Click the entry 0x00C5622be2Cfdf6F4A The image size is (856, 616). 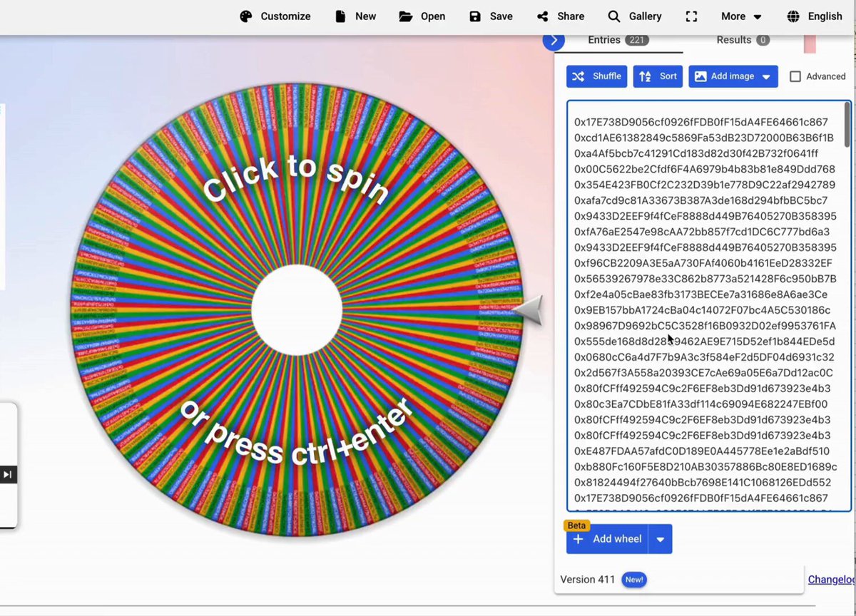coord(704,169)
